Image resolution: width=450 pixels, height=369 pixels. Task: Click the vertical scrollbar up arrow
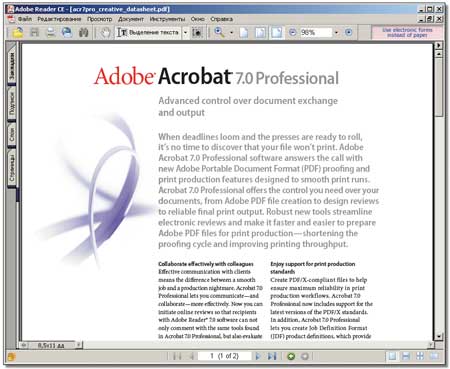pos(439,54)
